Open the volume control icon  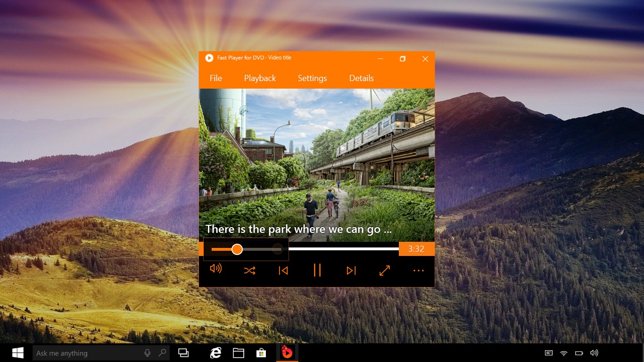[x=216, y=269]
